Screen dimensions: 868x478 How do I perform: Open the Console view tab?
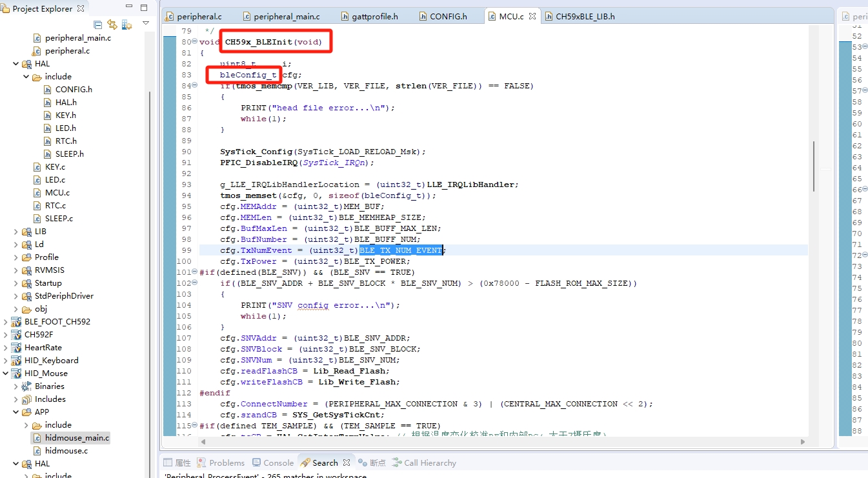point(278,463)
